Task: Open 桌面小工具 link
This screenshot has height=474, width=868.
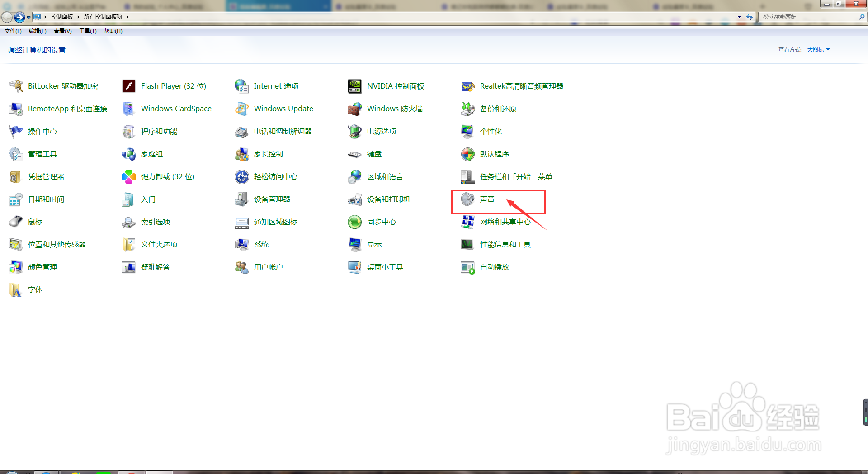Action: point(385,267)
